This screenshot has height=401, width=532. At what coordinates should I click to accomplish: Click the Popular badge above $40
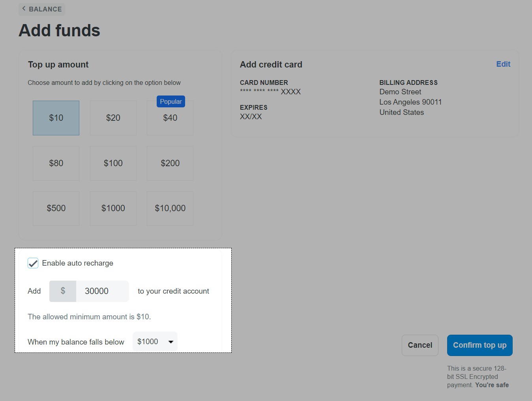171,101
